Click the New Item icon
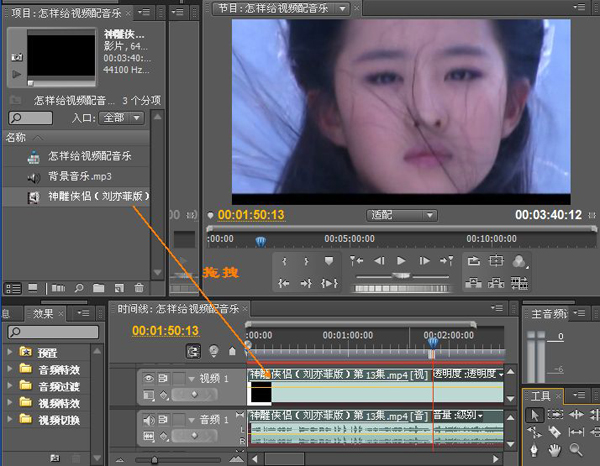Viewport: 600px width, 466px height. 119,288
